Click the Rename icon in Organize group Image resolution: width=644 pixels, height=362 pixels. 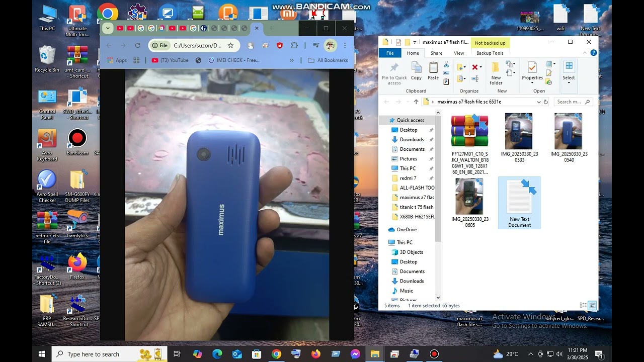coord(475,78)
